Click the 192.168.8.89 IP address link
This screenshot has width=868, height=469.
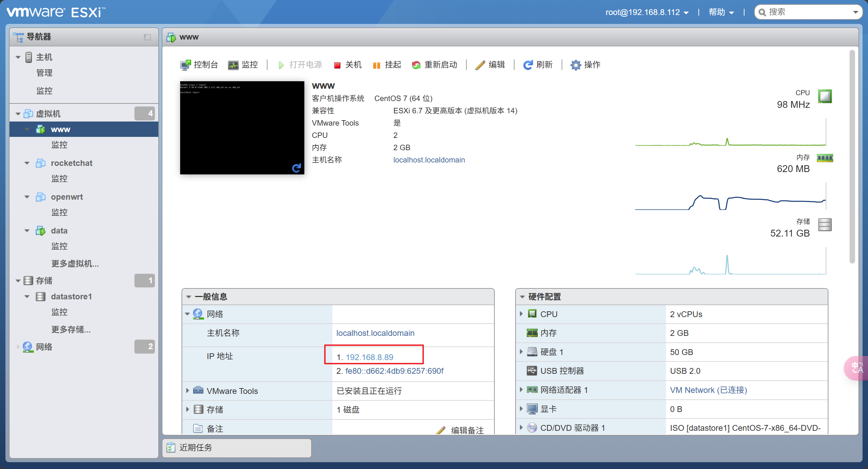[370, 357]
